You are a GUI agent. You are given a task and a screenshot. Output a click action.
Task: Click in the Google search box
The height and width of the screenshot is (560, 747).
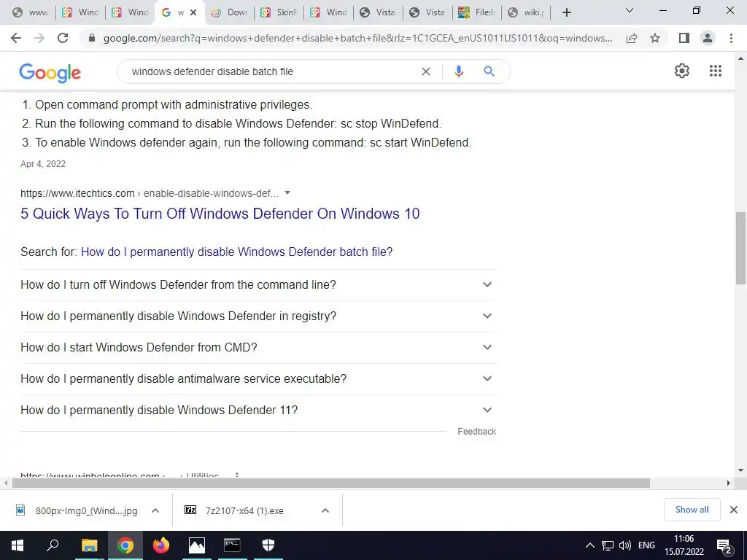[x=271, y=71]
